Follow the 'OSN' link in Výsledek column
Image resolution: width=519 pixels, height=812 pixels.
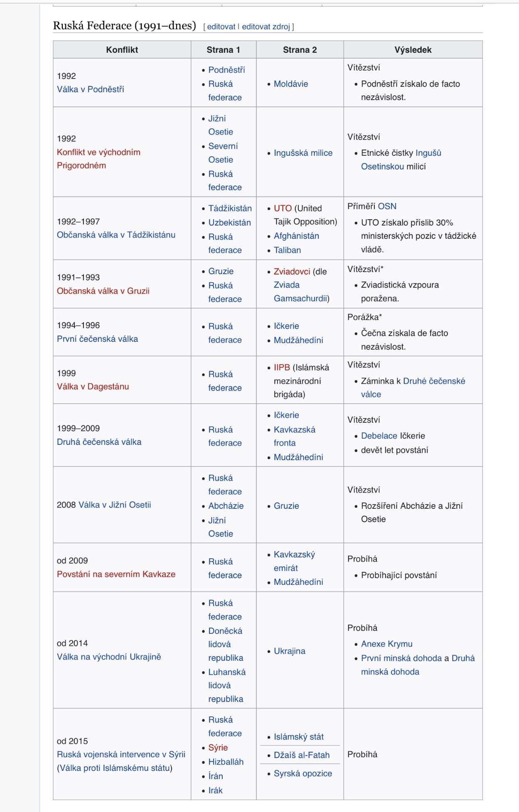pos(387,206)
